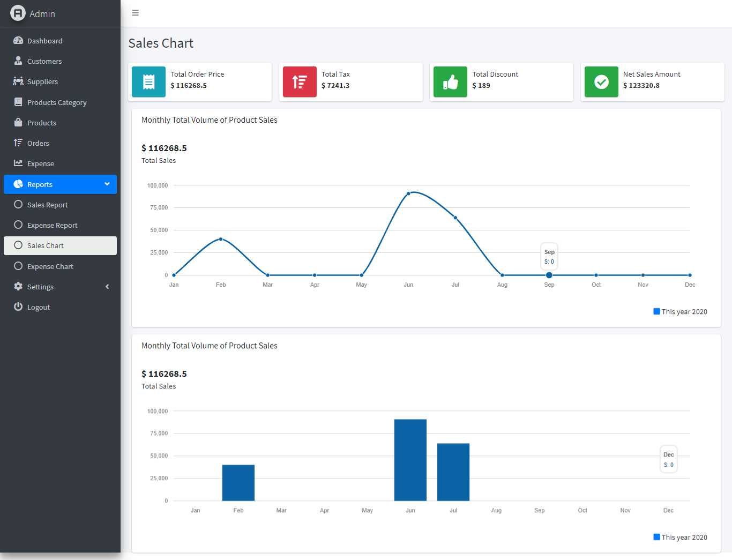Click the hamburger menu toggle icon
Image resolution: width=732 pixels, height=560 pixels.
[135, 13]
